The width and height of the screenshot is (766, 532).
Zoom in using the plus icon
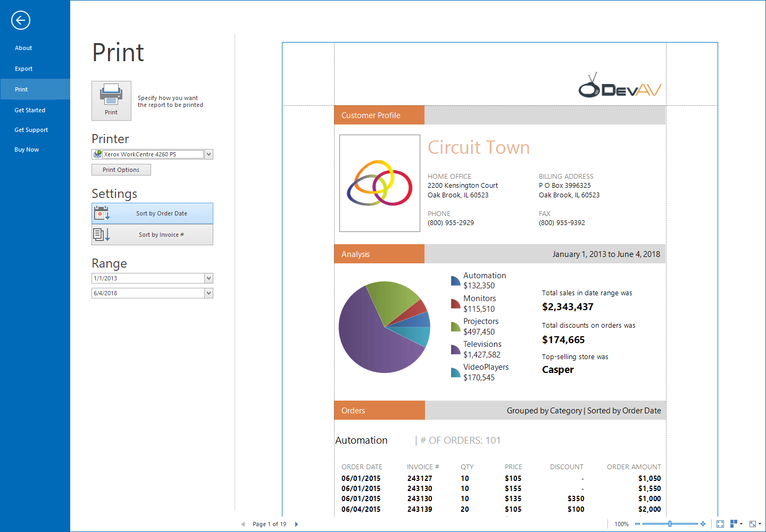coord(703,523)
